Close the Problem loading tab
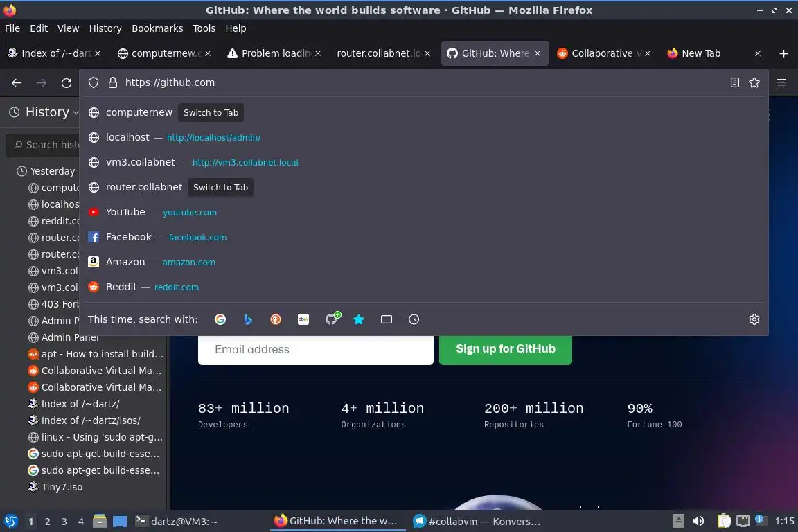Screen dimensions: 798x532 click(317, 53)
